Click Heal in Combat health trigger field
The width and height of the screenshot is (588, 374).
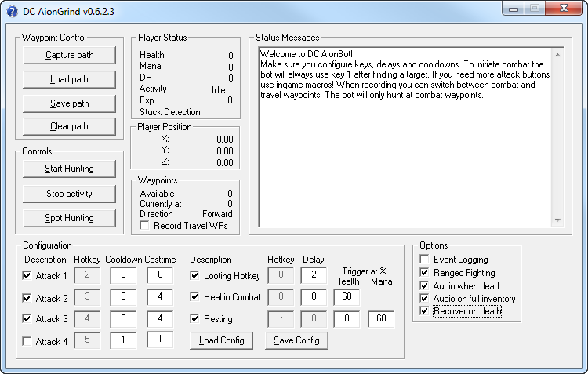tap(347, 297)
